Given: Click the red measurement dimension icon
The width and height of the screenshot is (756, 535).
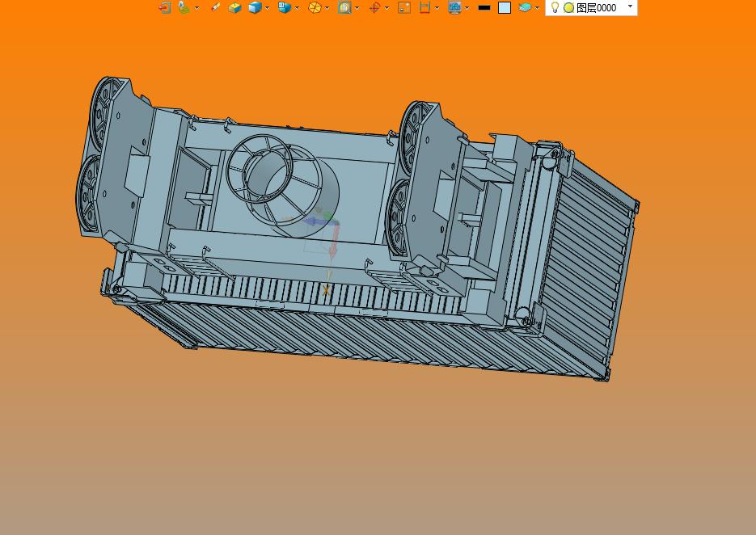Looking at the screenshot, I should [x=424, y=8].
